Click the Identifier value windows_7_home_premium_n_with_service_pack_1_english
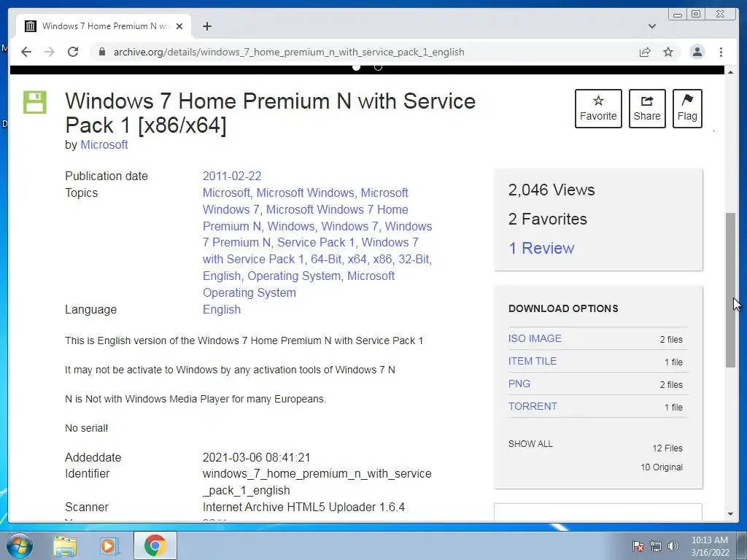Image resolution: width=747 pixels, height=560 pixels. coord(317,482)
